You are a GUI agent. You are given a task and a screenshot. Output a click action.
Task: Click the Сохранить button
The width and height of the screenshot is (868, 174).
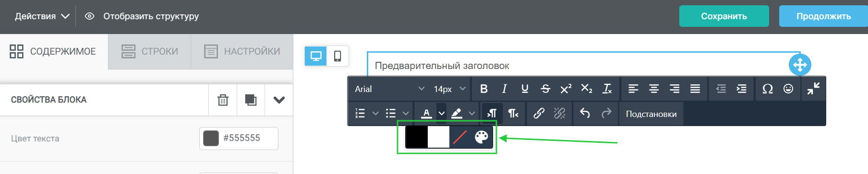[x=724, y=16]
